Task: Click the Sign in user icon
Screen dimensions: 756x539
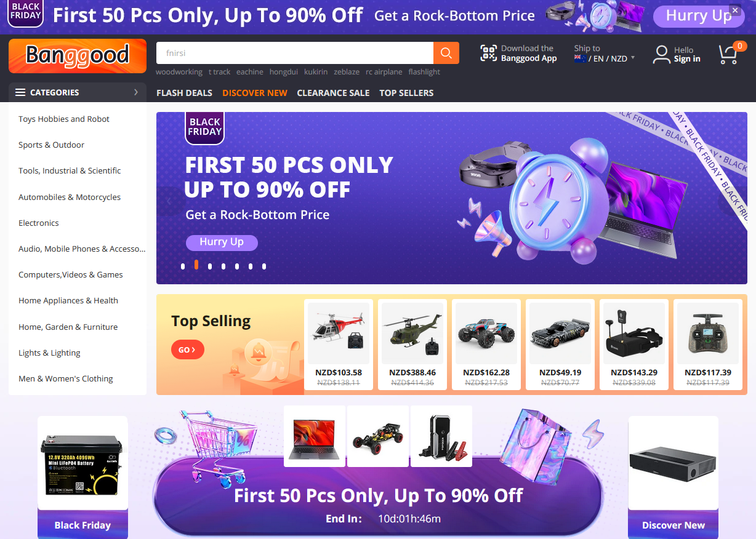Action: click(662, 54)
